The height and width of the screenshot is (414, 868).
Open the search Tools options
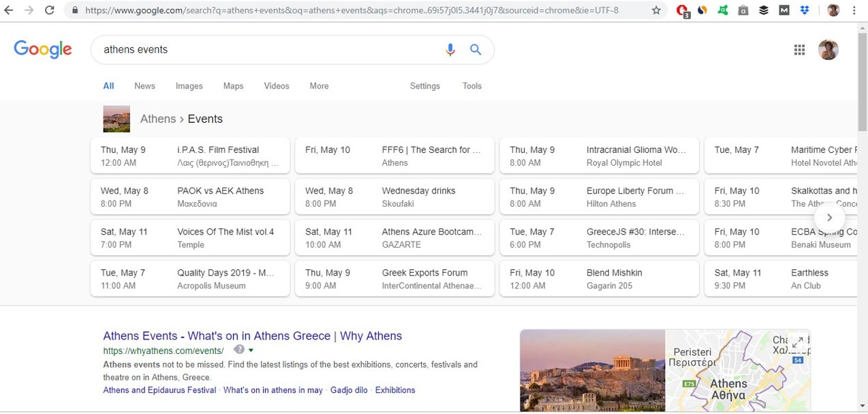472,86
